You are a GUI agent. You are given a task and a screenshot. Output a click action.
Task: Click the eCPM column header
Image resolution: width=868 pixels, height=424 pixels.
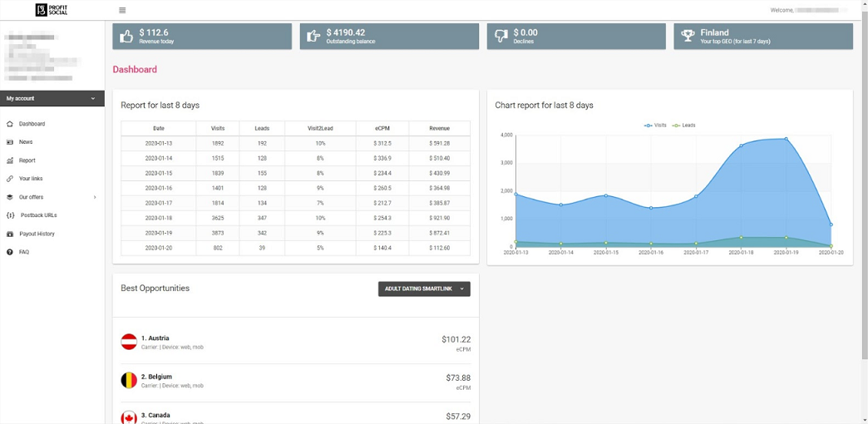[382, 128]
